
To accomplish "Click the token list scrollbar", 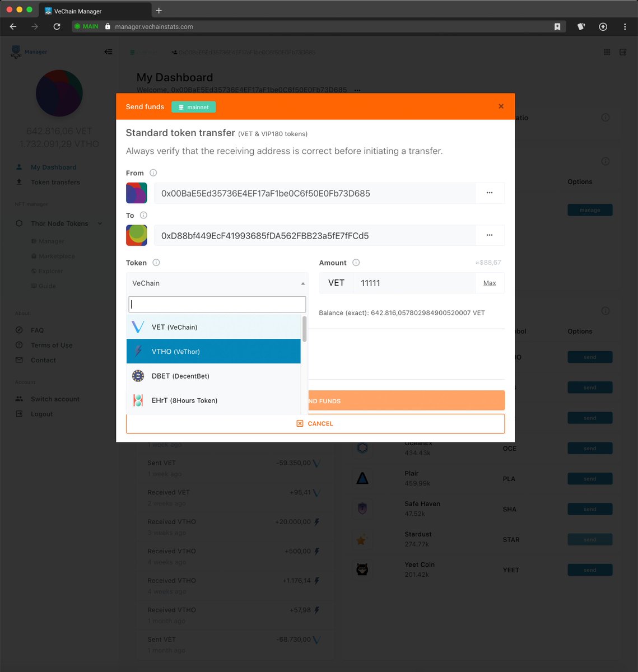I will [305, 329].
